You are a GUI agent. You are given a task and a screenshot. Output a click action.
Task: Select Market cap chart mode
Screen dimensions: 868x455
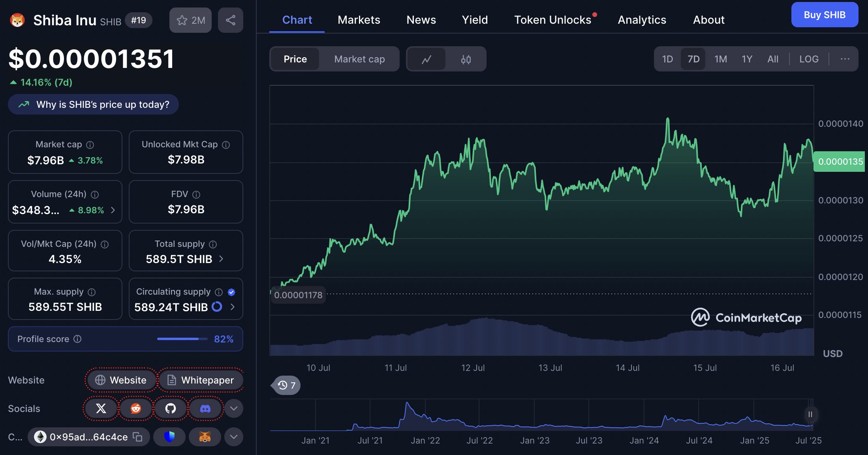tap(359, 59)
